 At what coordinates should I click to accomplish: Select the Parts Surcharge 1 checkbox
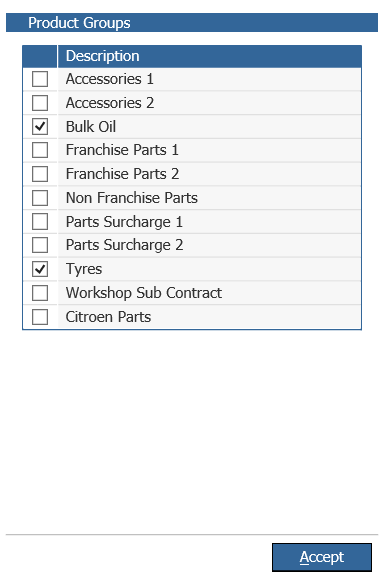pos(40,222)
